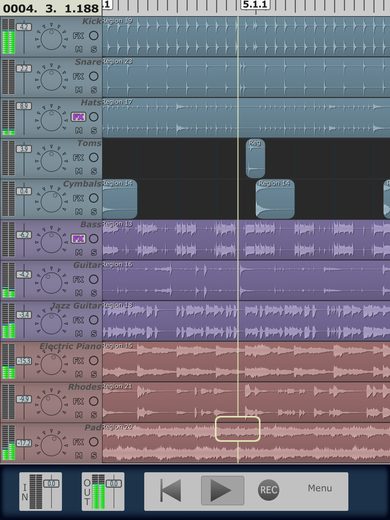Click the OUT master level fader
The image size is (390, 520).
pyautogui.click(x=114, y=484)
